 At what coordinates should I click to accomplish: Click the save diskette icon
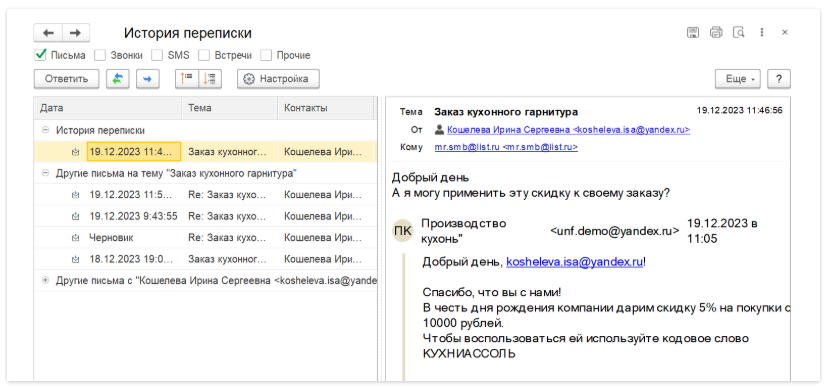pyautogui.click(x=693, y=32)
